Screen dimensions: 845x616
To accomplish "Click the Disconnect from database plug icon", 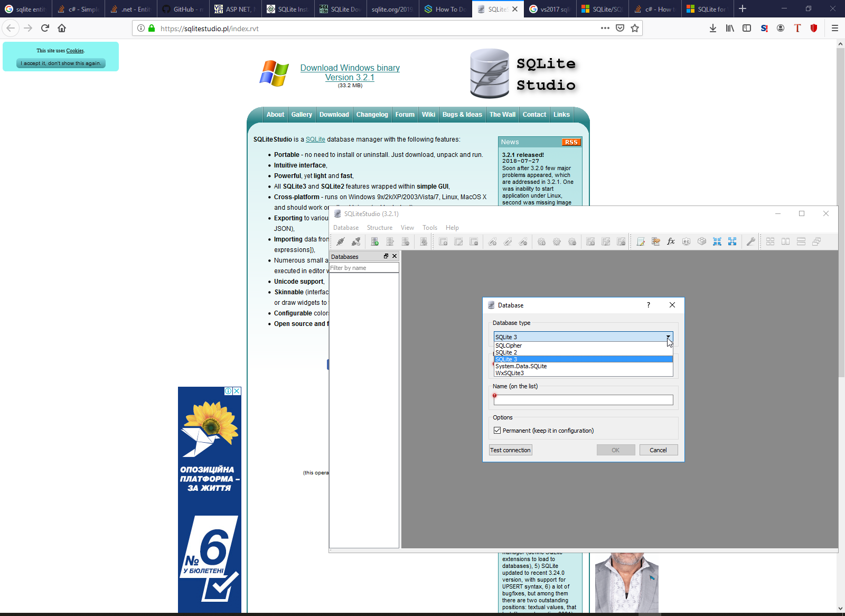I will point(356,241).
